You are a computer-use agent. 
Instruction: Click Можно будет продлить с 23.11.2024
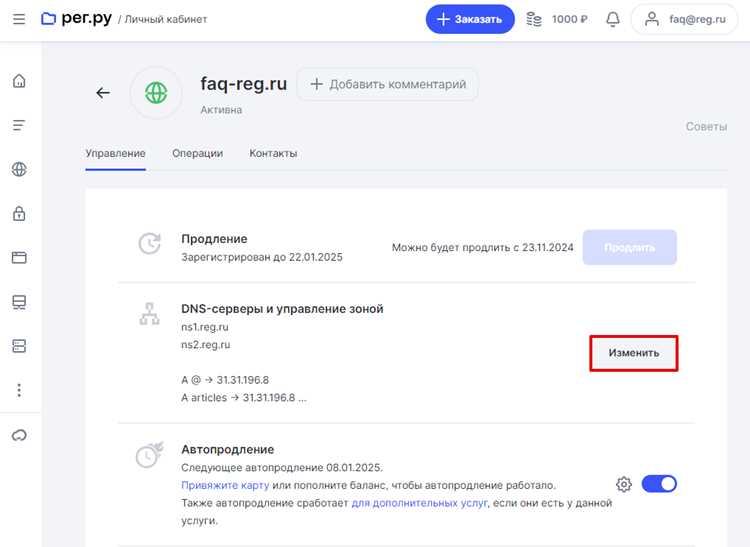click(483, 248)
